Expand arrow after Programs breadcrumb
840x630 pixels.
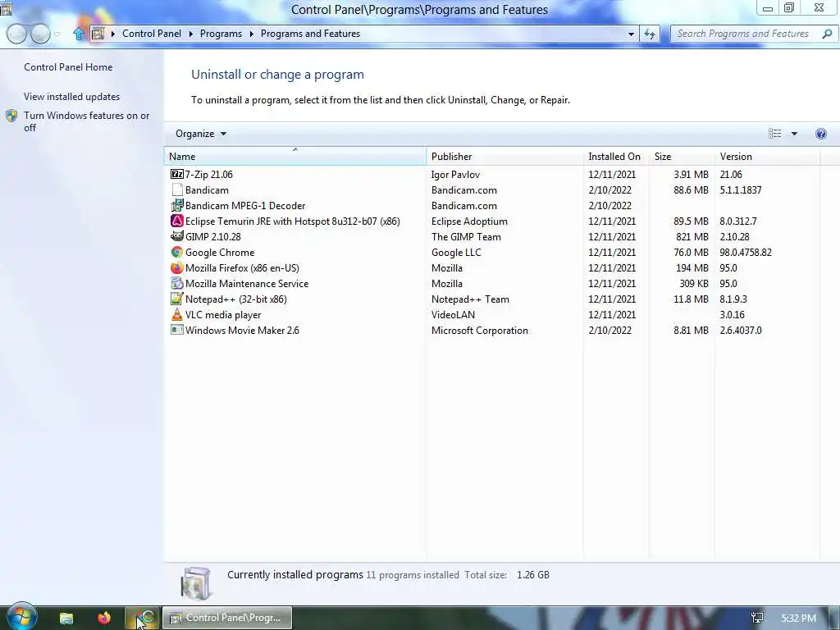251,34
